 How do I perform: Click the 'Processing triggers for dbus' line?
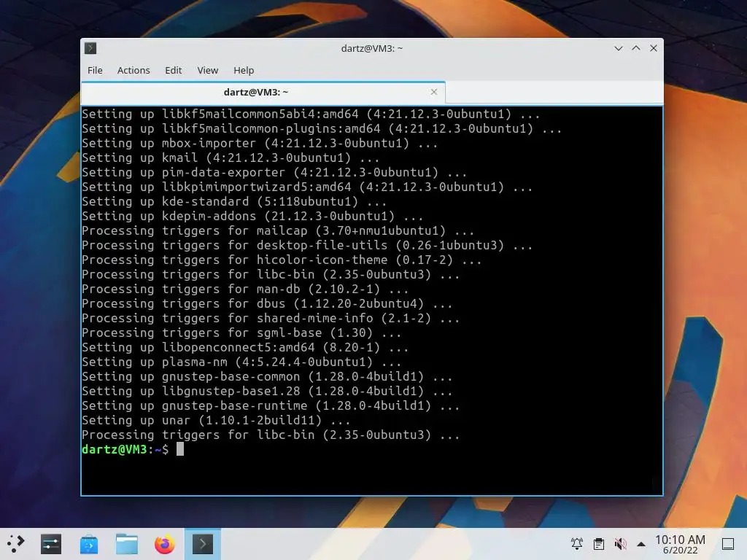pos(267,304)
